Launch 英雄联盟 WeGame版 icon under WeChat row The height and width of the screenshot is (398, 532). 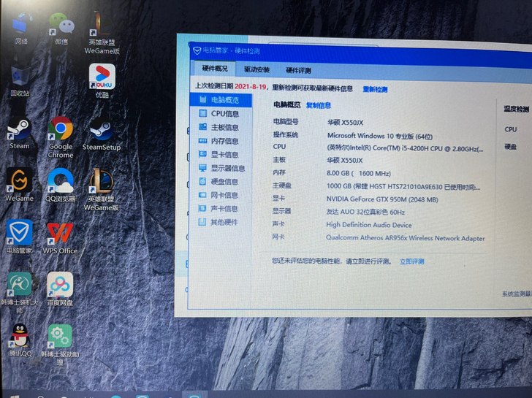102,33
